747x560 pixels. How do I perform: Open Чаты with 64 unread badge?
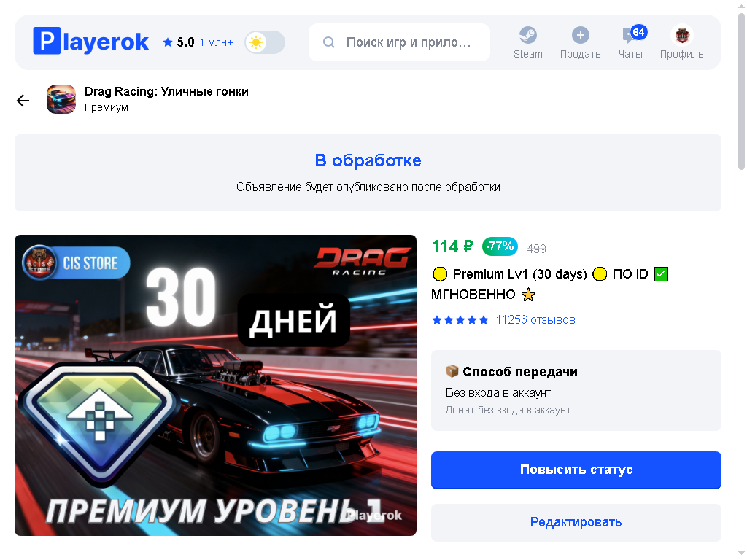coord(630,42)
